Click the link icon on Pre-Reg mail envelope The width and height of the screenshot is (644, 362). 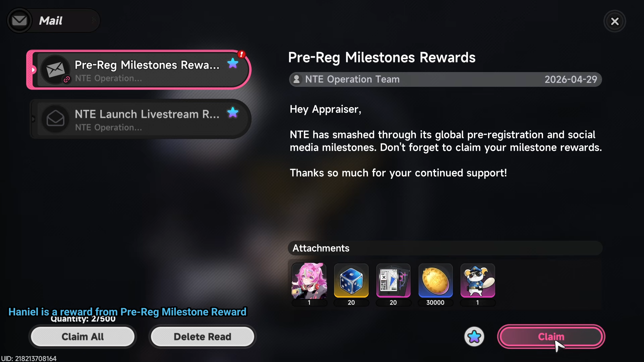point(67,79)
